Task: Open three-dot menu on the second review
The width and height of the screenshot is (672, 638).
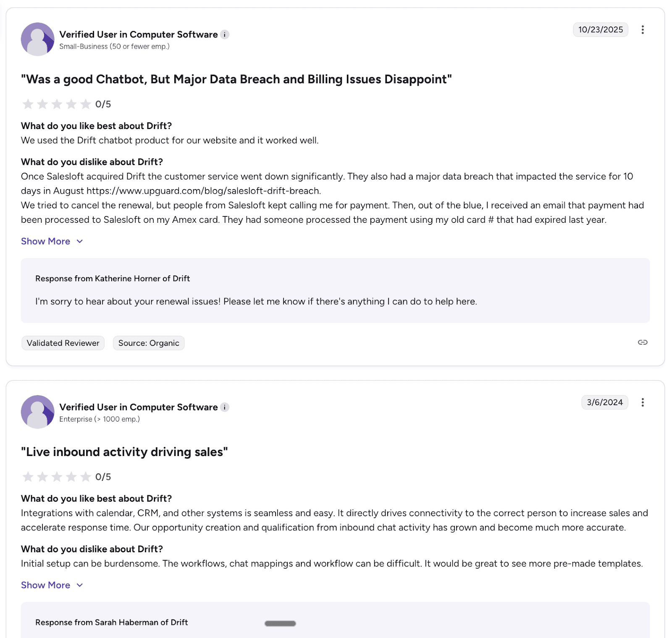Action: [643, 402]
